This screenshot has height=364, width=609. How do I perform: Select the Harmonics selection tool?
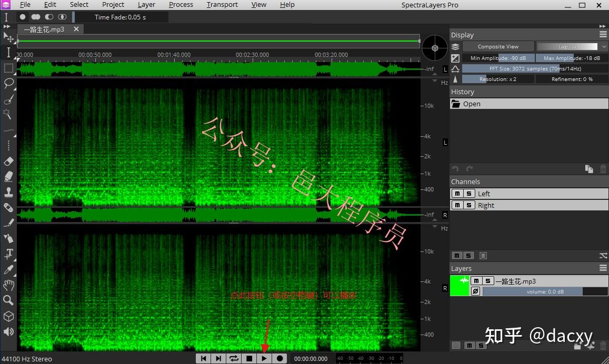pos(8,146)
